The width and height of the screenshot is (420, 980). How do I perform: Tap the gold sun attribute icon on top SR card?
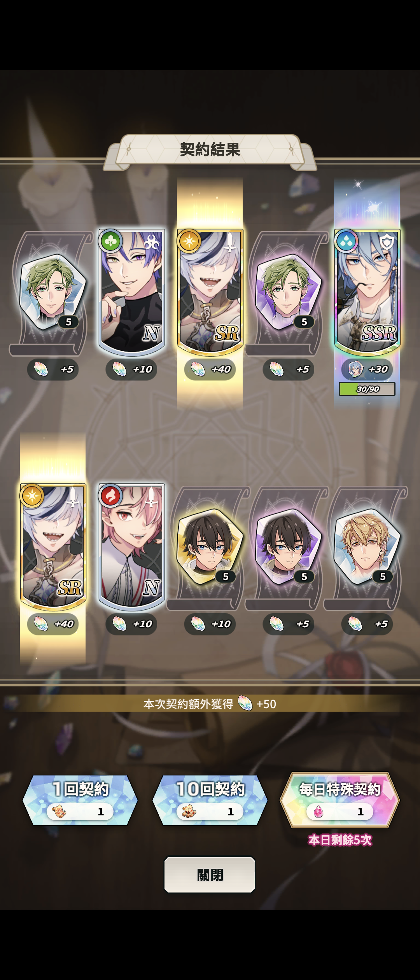(x=189, y=241)
